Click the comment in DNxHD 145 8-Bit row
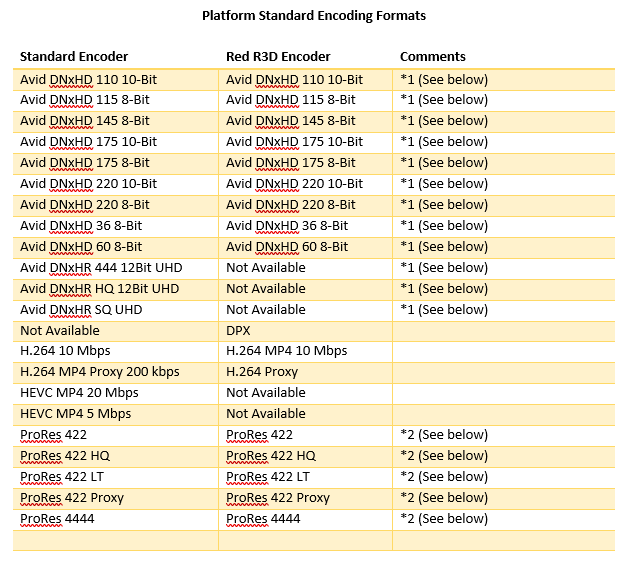 pos(444,121)
